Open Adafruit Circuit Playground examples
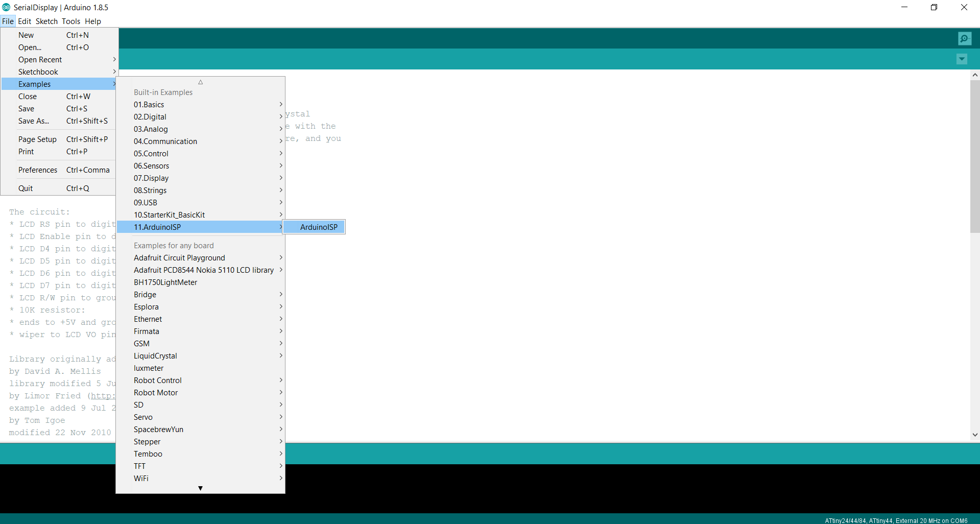The width and height of the screenshot is (980, 524). coord(201,258)
